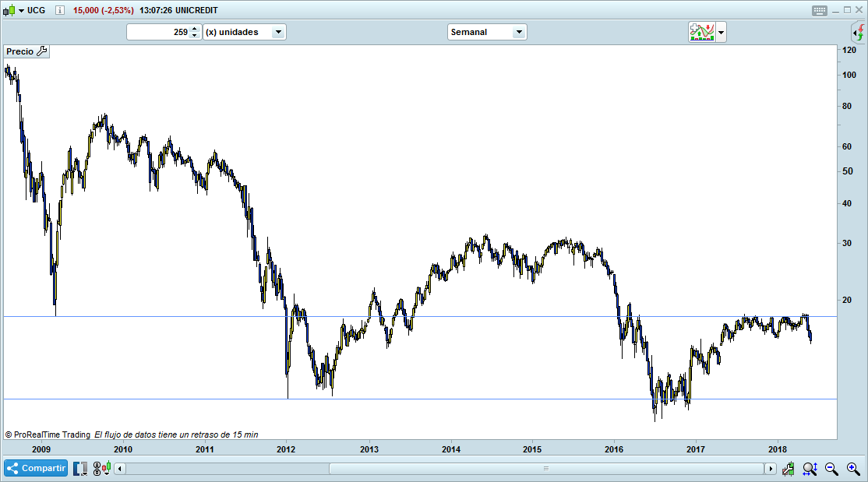Click the candlestick style icon next to Compartir
Viewport: 868px width, 482px height.
(101, 469)
